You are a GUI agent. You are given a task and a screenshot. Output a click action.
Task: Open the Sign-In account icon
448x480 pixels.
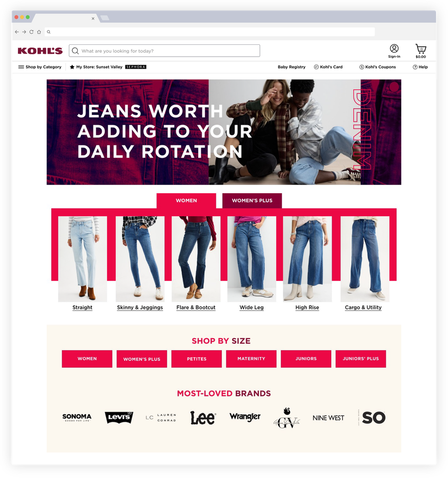[x=394, y=51]
